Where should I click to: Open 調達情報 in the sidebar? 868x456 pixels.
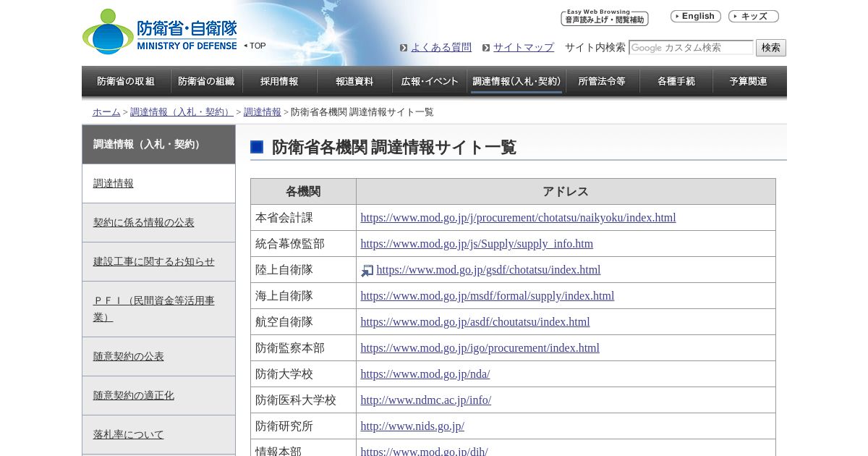coord(114,183)
